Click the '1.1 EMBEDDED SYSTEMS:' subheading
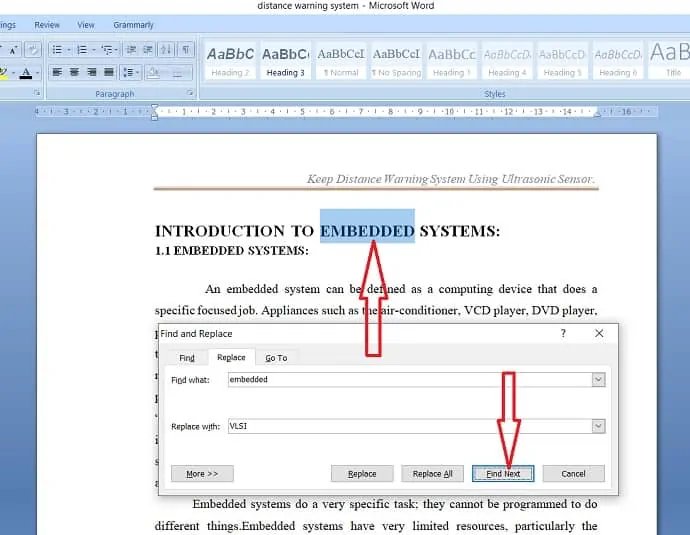Image resolution: width=690 pixels, height=535 pixels. coord(231,251)
